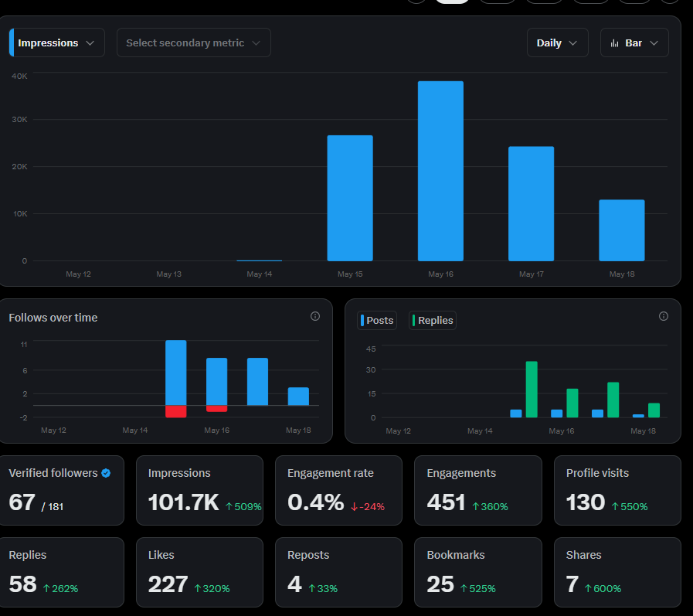This screenshot has height=616, width=693.
Task: Open the Profile visits card
Action: point(617,491)
